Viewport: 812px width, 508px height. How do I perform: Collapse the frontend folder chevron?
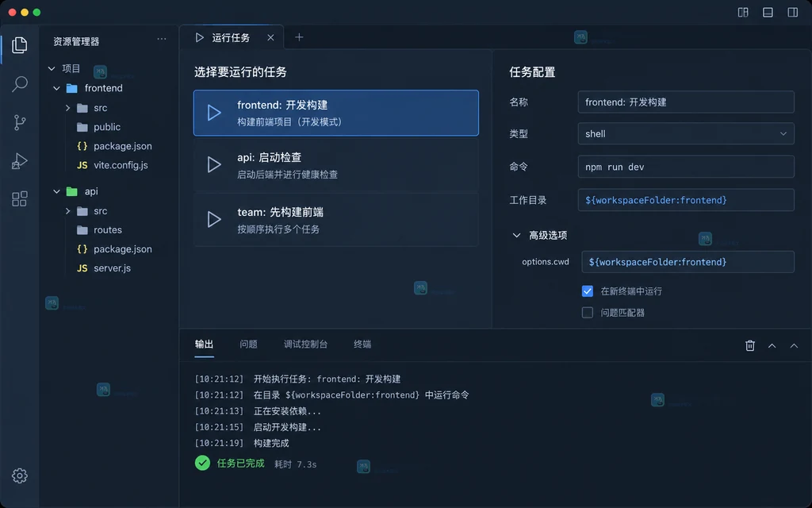coord(56,88)
